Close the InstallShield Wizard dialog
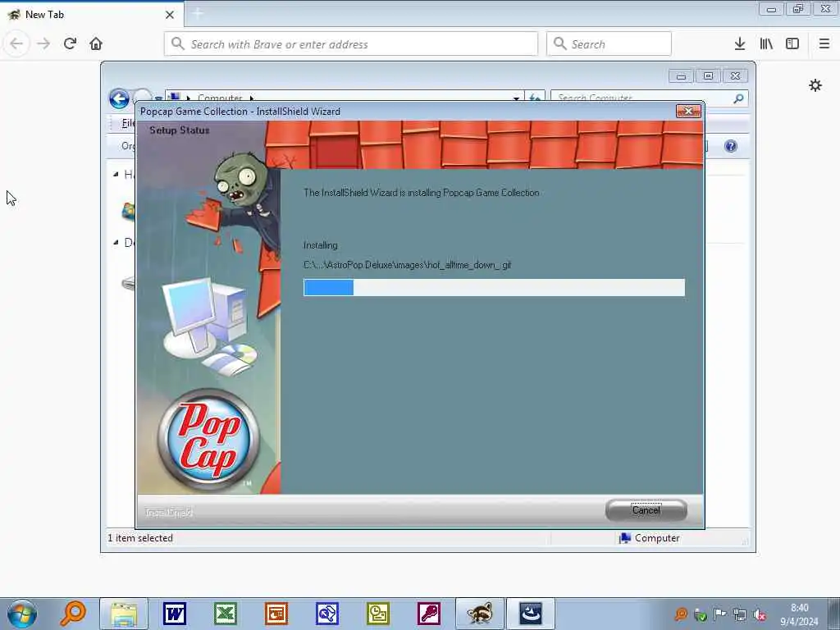 click(x=688, y=111)
